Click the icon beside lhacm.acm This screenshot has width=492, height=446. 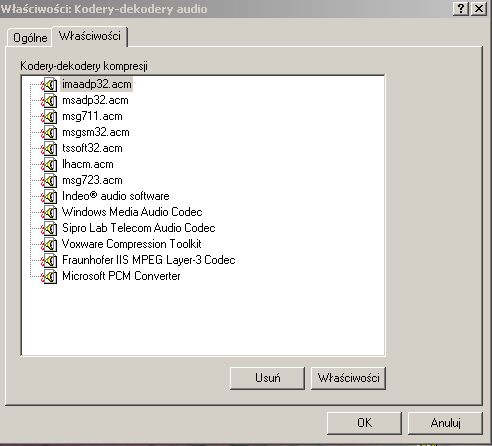coord(49,165)
